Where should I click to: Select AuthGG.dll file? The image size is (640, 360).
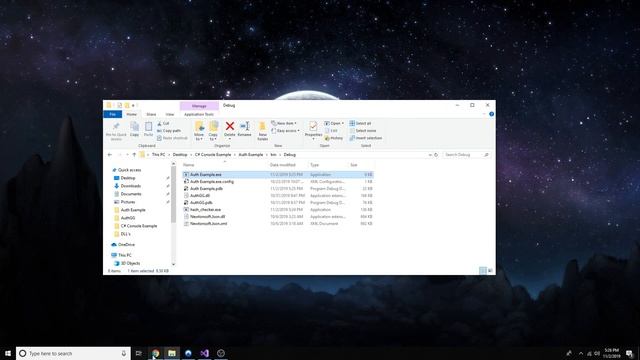pyautogui.click(x=278, y=196)
